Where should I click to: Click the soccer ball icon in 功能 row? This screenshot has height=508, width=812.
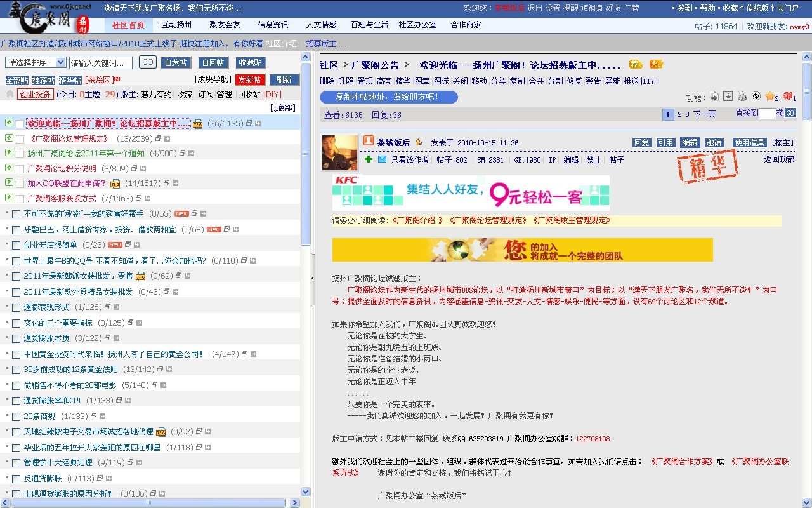756,97
